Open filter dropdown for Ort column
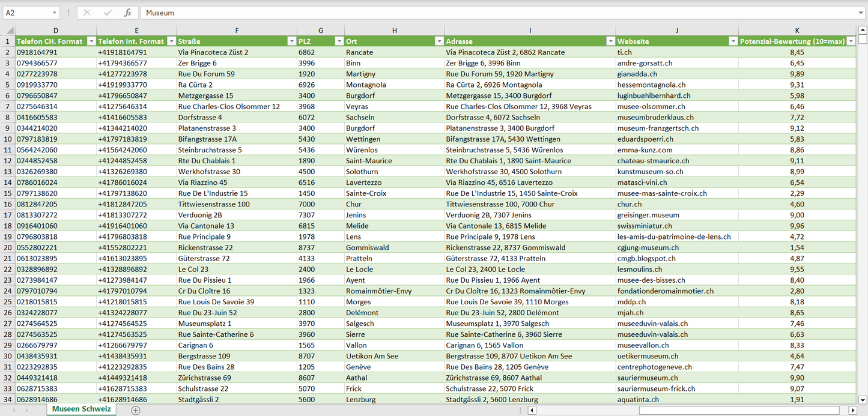This screenshot has height=416, width=868. 438,41
